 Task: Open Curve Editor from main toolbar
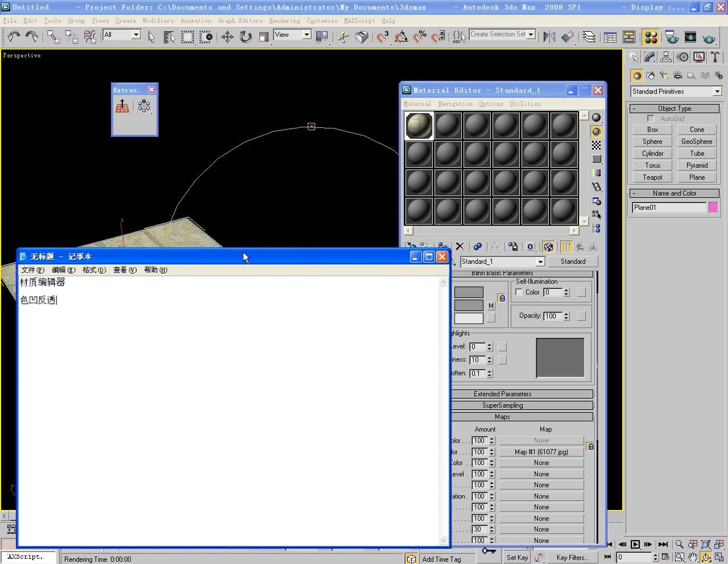tap(610, 37)
